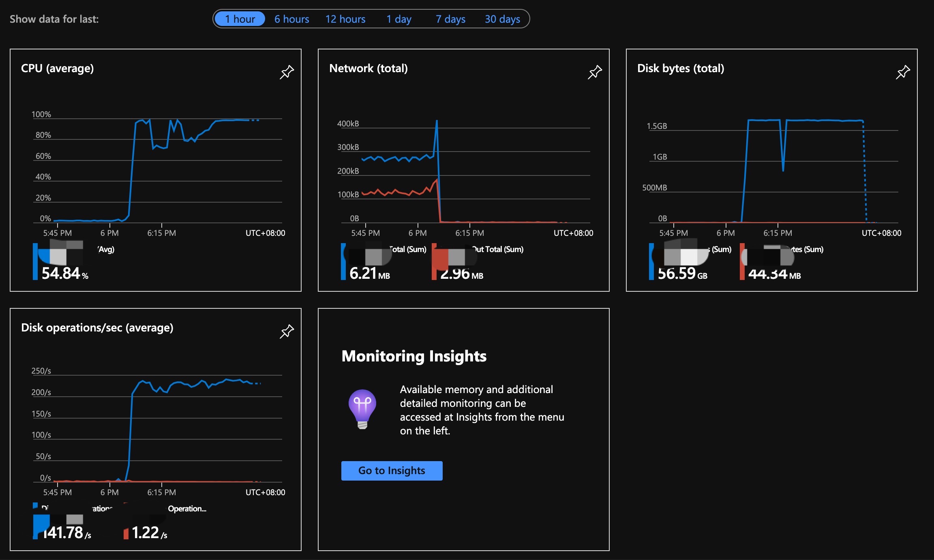Click the Monitoring Insights lightbulb icon
Screen dimensions: 934x560
pos(362,408)
